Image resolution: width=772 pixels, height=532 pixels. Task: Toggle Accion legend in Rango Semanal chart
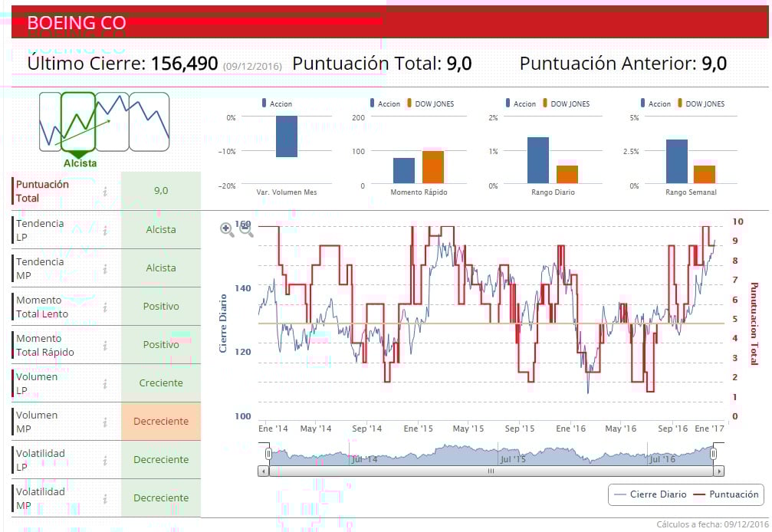655,103
